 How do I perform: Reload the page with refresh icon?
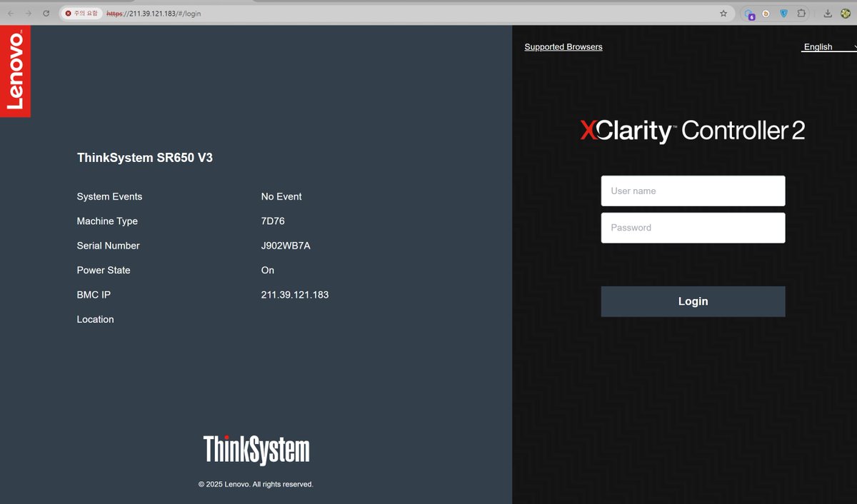pyautogui.click(x=46, y=13)
